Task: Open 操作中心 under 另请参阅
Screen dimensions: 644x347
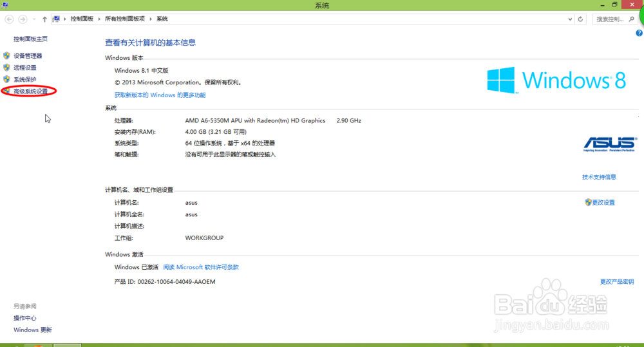Action: 24,318
